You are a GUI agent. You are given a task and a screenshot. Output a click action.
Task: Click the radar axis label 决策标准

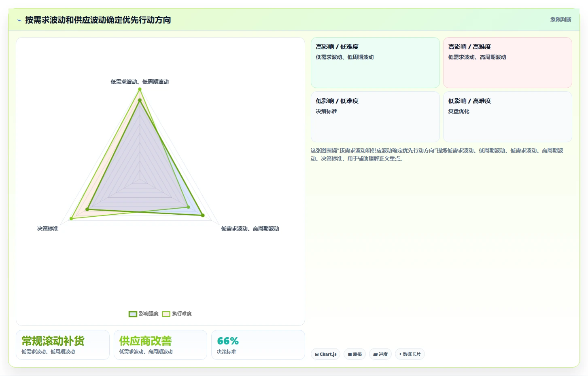click(48, 228)
